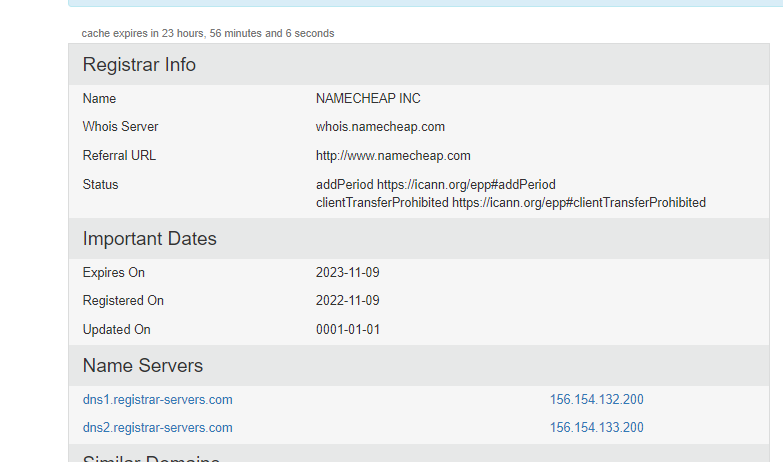Open the dns1.registrar-servers.com name server link

157,400
